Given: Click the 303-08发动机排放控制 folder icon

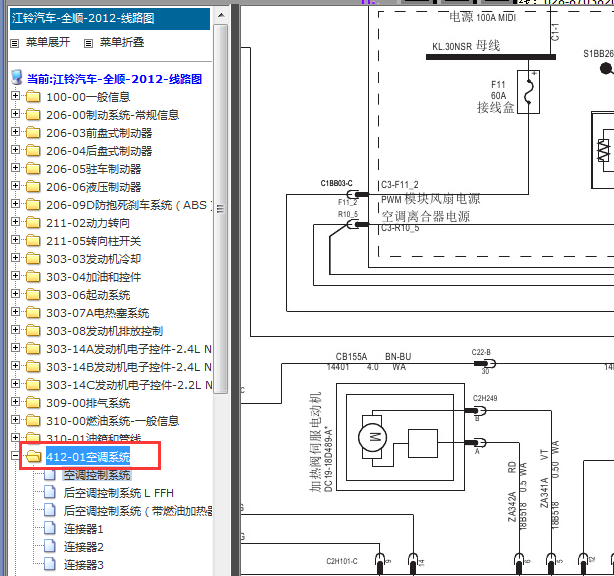Looking at the screenshot, I should [33, 331].
